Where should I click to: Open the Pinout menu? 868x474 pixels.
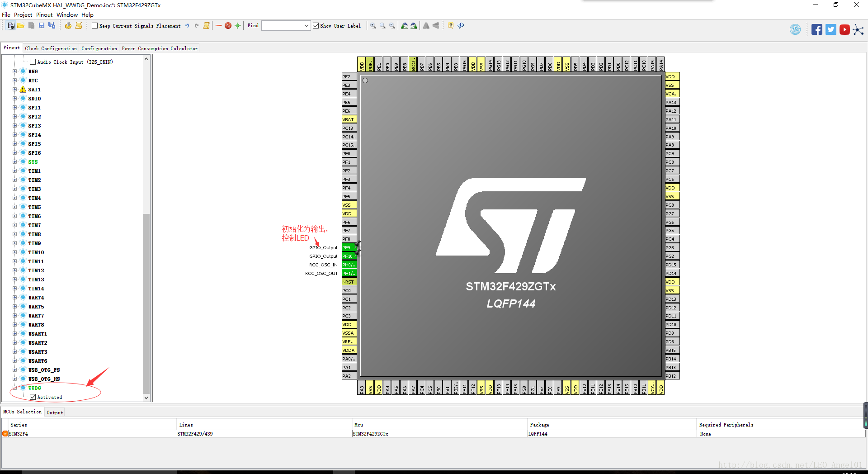point(44,15)
